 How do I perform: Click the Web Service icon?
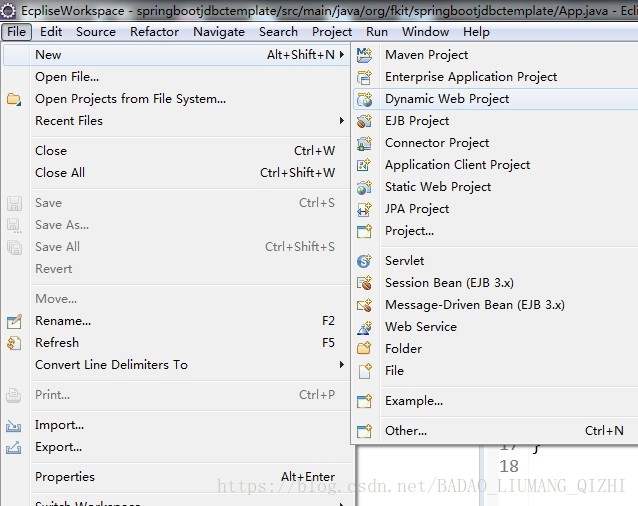[x=364, y=327]
